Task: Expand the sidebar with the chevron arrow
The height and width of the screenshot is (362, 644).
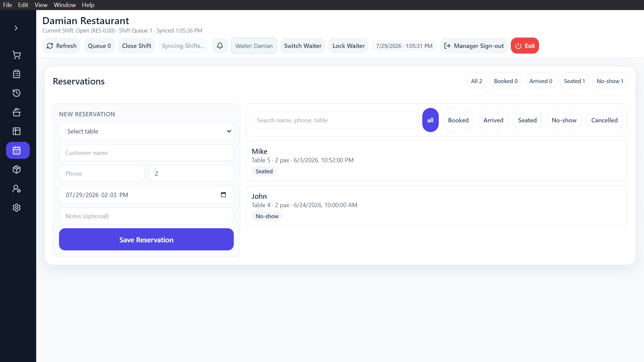Action: click(16, 28)
